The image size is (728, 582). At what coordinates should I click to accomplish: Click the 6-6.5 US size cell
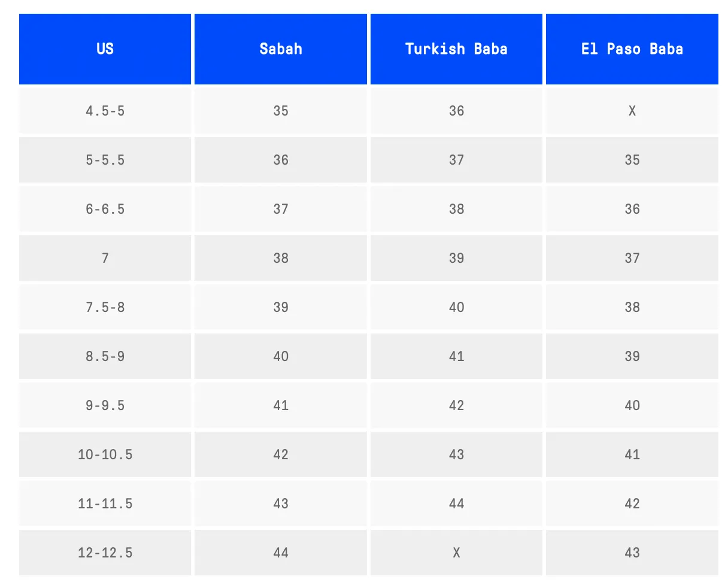(x=105, y=209)
